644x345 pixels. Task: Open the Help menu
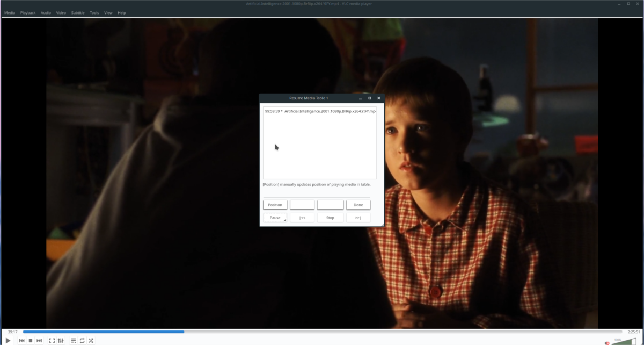tap(122, 12)
